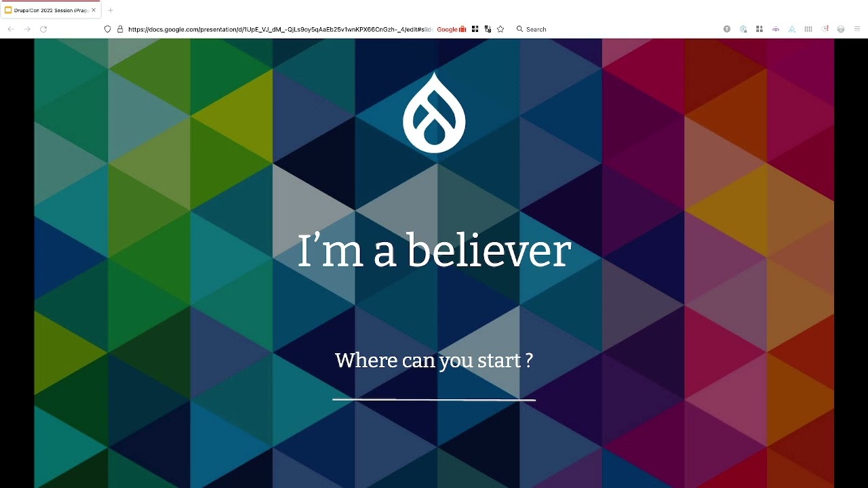Open the vertical bars extension icon
The width and height of the screenshot is (868, 488).
point(808,29)
